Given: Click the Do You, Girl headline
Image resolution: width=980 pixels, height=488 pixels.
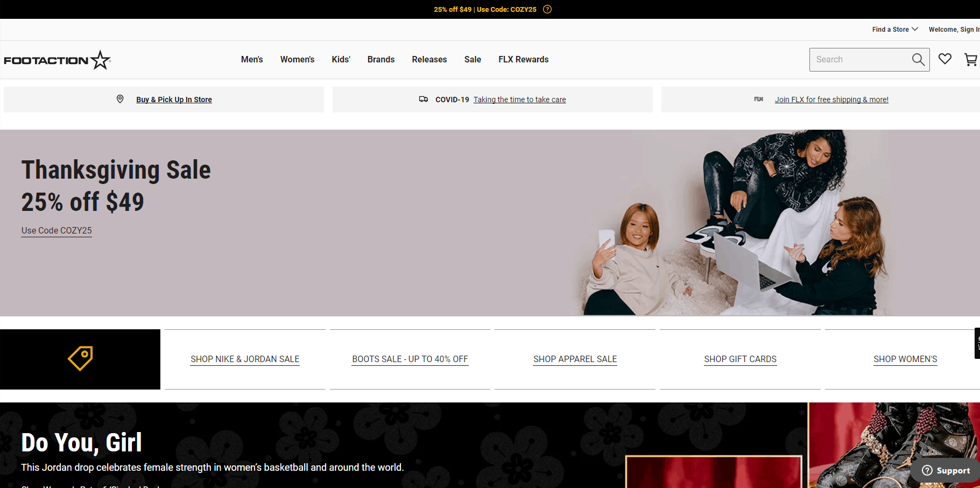Looking at the screenshot, I should pyautogui.click(x=81, y=443).
